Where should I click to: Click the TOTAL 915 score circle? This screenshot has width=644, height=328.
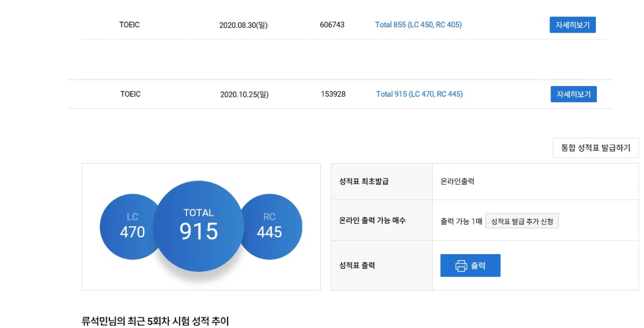[199, 226]
